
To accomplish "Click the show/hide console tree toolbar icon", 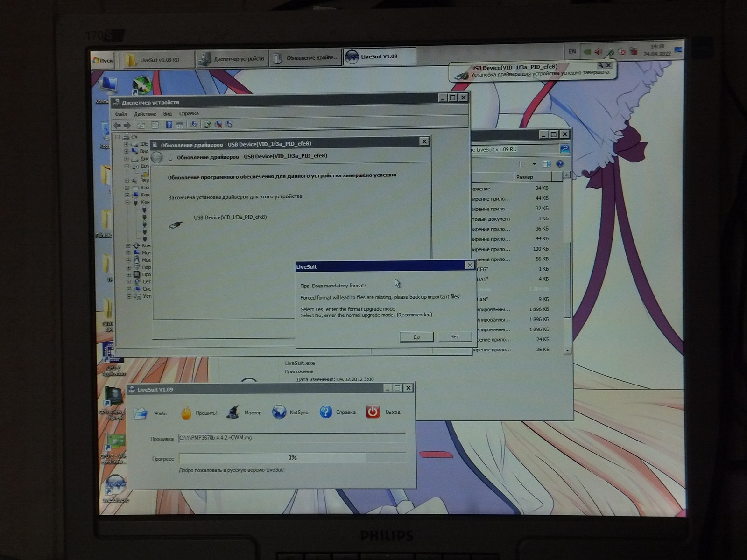I will [x=141, y=125].
